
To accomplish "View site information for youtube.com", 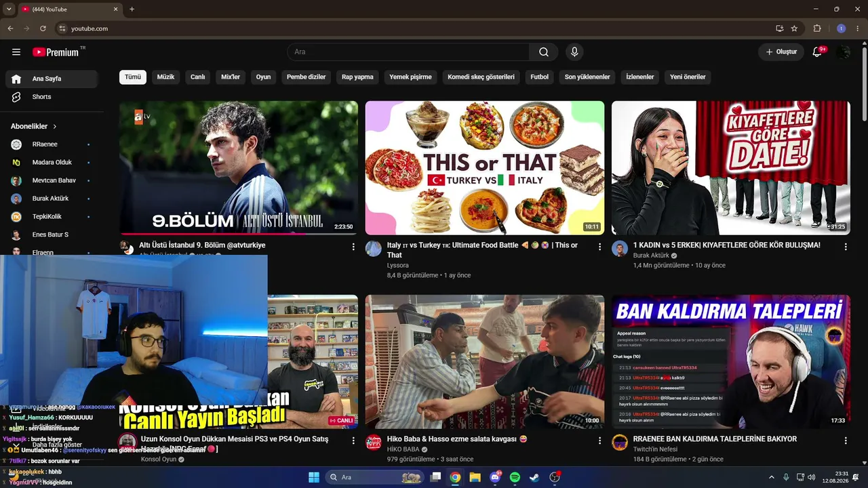I will click(x=62, y=28).
